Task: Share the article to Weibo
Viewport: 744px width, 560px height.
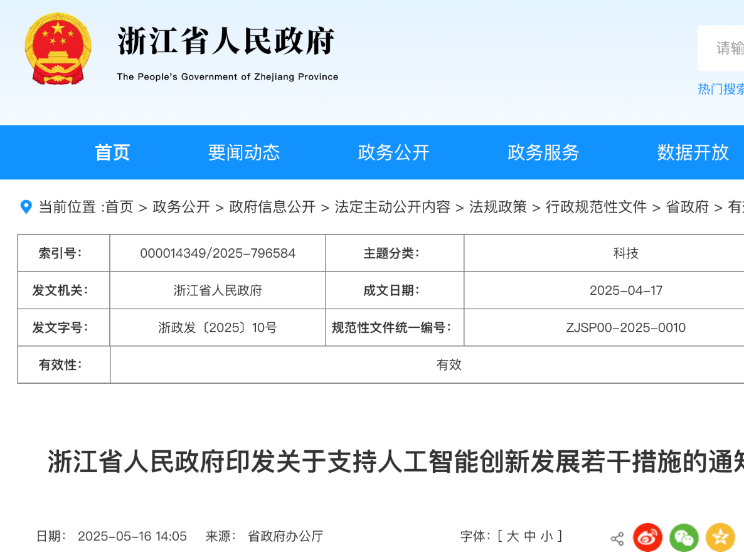Action: 647,537
